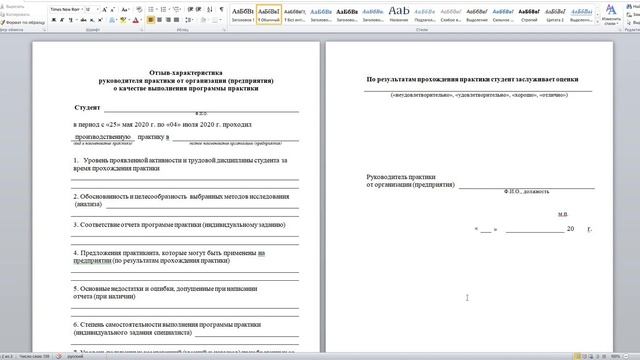Click Format Painter (Формат по образцу)
Image resolution: width=640 pixels, height=360 pixels.
pyautogui.click(x=22, y=22)
